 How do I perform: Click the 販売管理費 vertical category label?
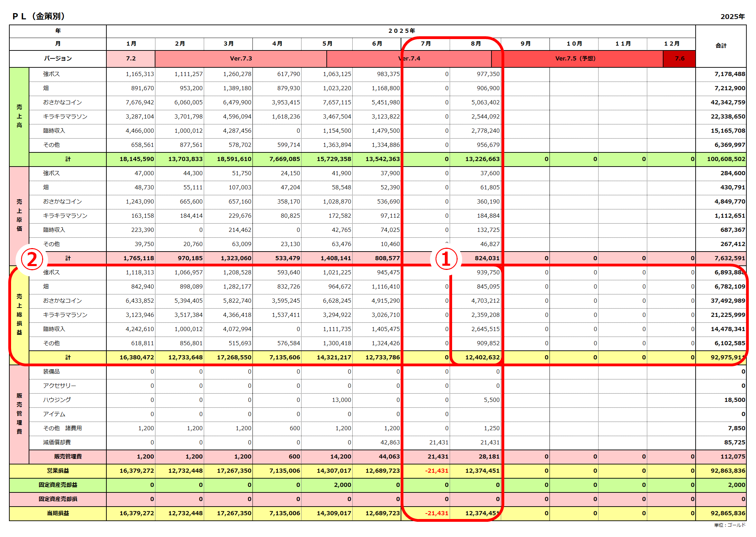(x=19, y=413)
